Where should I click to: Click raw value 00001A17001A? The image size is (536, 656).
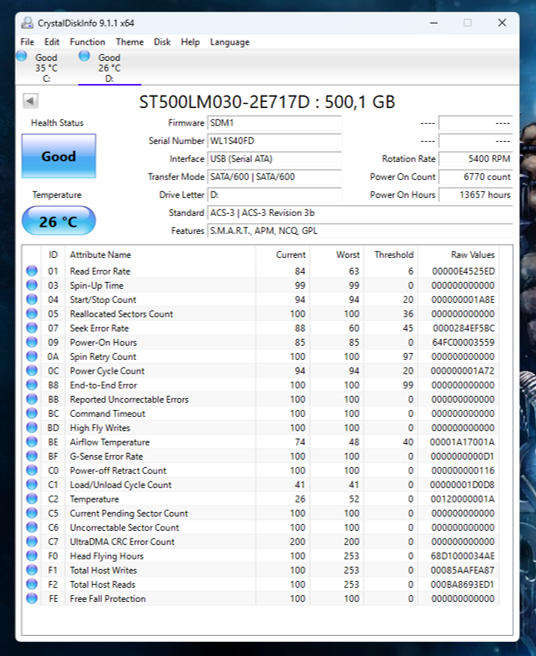coord(462,442)
